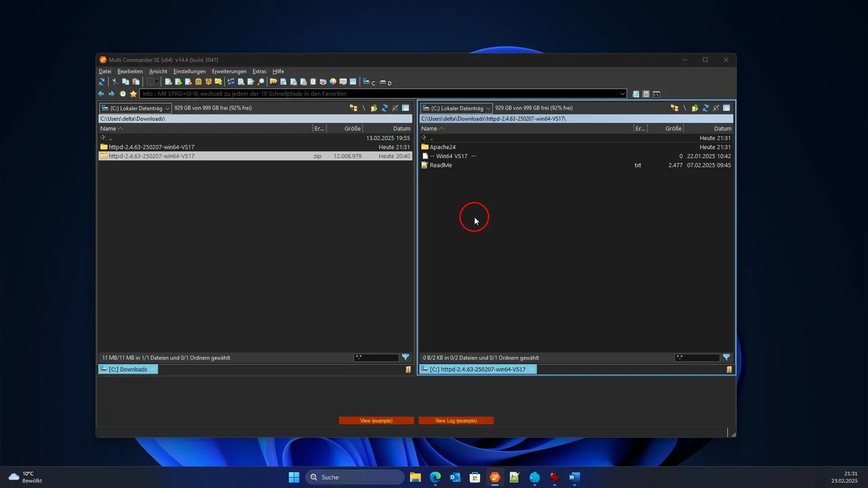Click the speech bubble toolbar icon
Image resolution: width=868 pixels, height=488 pixels.
pyautogui.click(x=343, y=82)
